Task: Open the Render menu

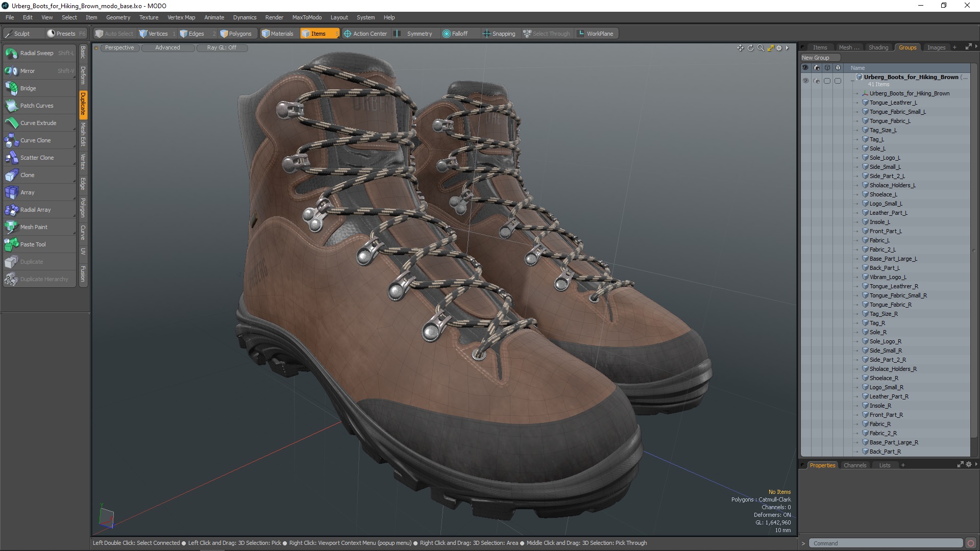Action: click(274, 17)
